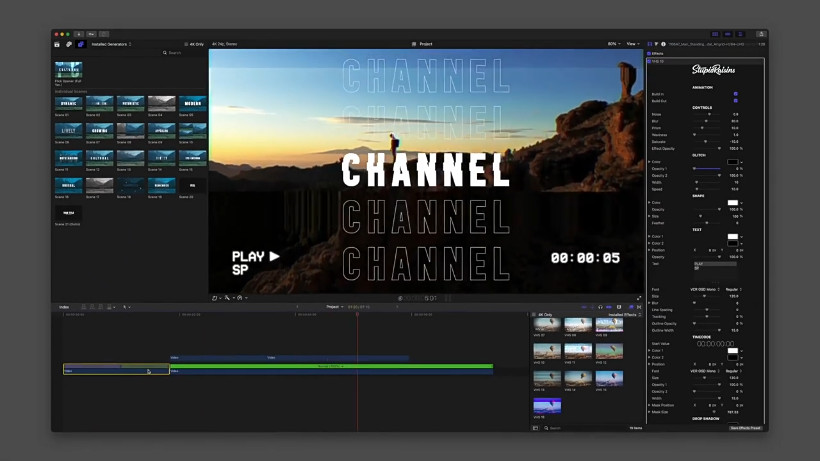
Task: Click the insert clip edit icon
Action: [x=92, y=307]
